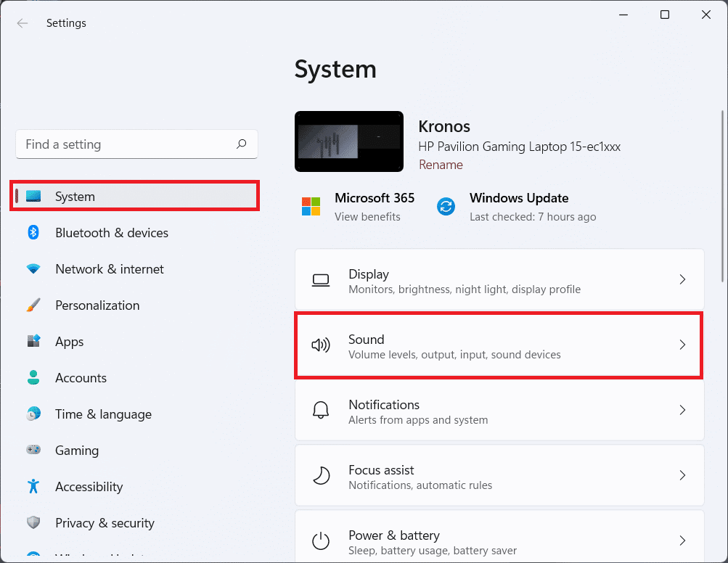
Task: Click the View benefits link
Action: (x=366, y=216)
